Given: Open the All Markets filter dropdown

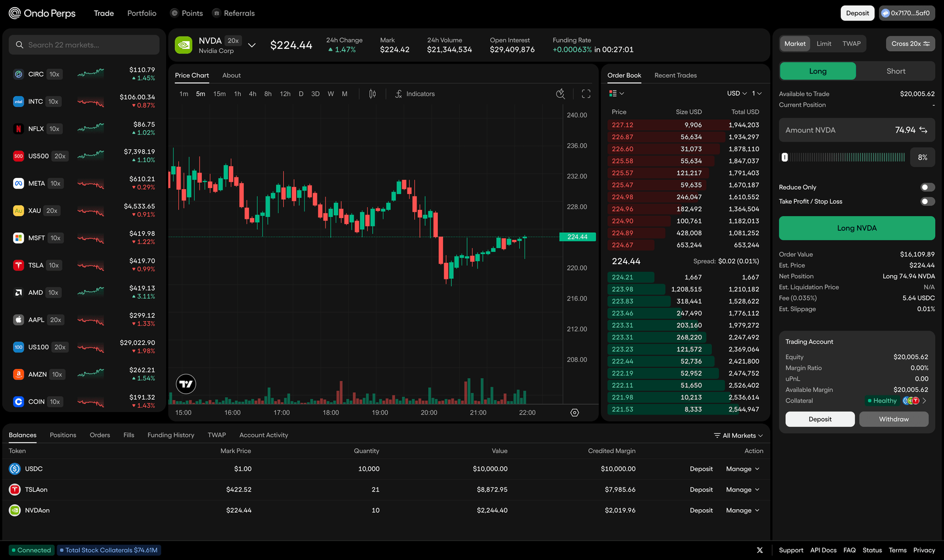Looking at the screenshot, I should (x=738, y=436).
